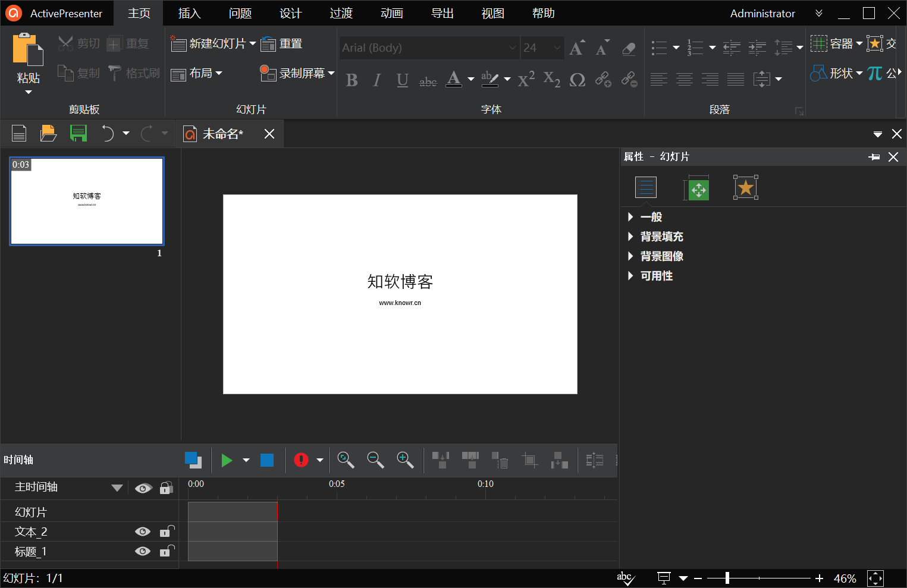907x588 pixels.
Task: Click the red record narration button
Action: [301, 460]
